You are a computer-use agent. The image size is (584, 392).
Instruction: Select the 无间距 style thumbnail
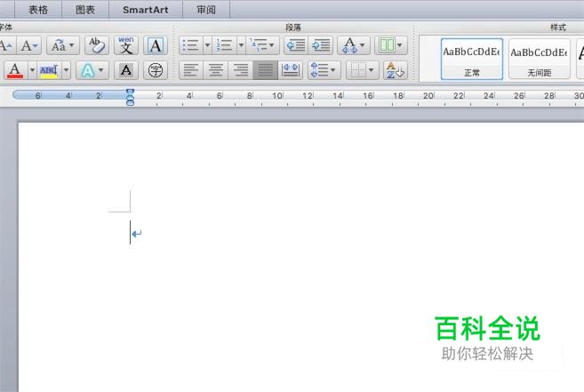click(x=540, y=59)
